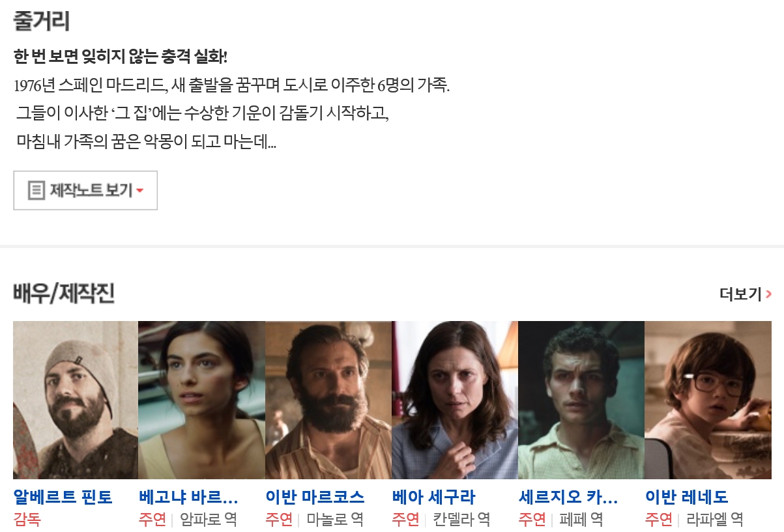Viewport: 784px width, 532px height.
Task: Click the 이반 레네도 name link
Action: 687,497
